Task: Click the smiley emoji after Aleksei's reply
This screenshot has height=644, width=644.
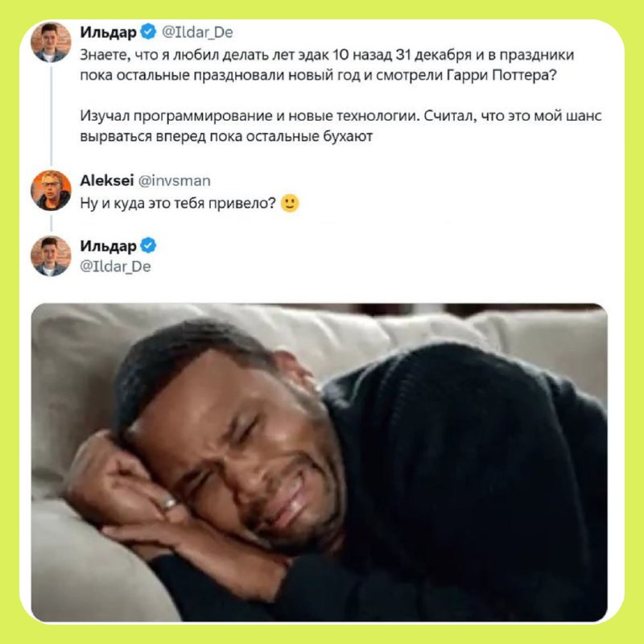Action: pyautogui.click(x=290, y=204)
